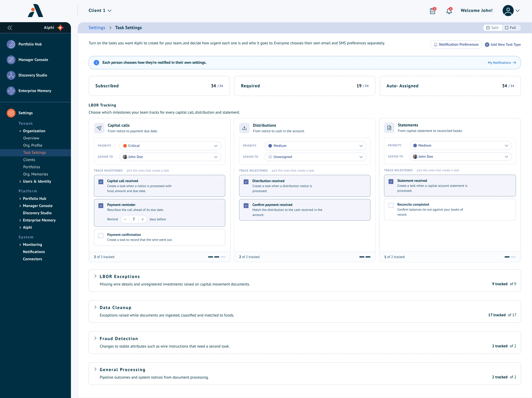Open Portfolio Hub sidebar icon
The width and height of the screenshot is (532, 398).
point(11,44)
